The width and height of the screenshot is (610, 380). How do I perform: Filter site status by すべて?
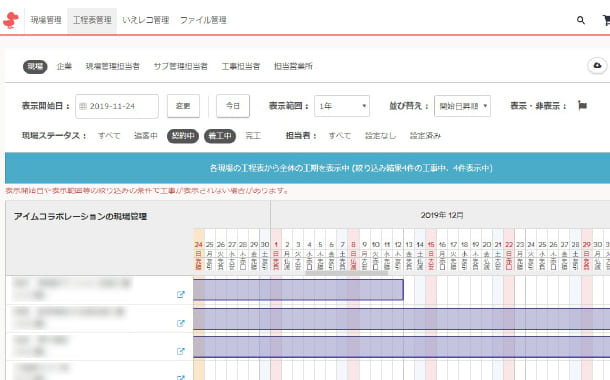pyautogui.click(x=109, y=136)
